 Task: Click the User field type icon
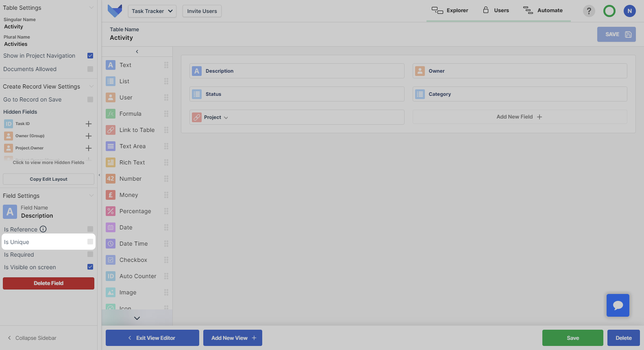coord(111,97)
